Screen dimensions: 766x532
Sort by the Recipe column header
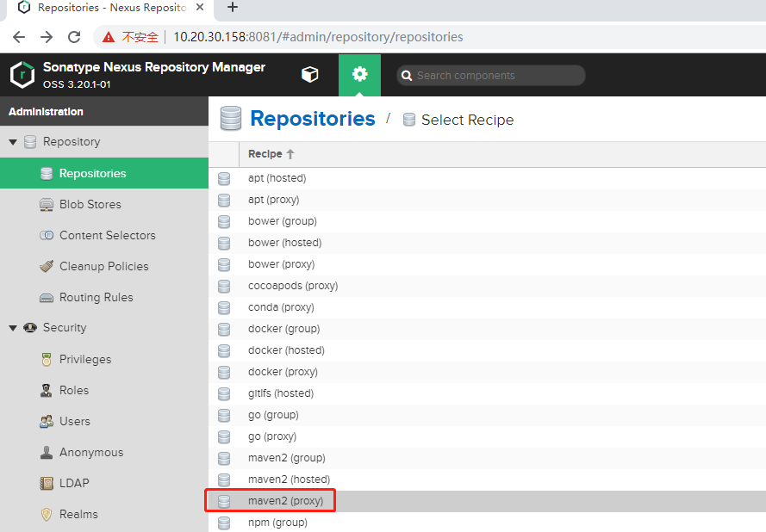pyautogui.click(x=271, y=154)
